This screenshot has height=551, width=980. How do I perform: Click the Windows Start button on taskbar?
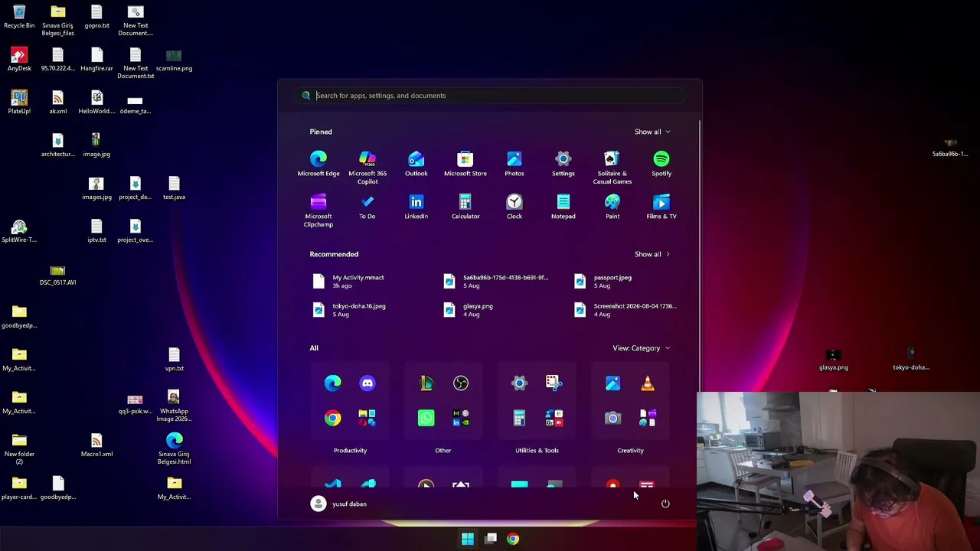click(468, 539)
